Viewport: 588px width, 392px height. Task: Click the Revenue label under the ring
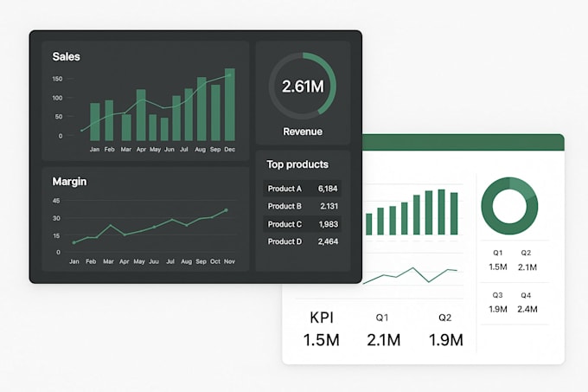(x=303, y=132)
